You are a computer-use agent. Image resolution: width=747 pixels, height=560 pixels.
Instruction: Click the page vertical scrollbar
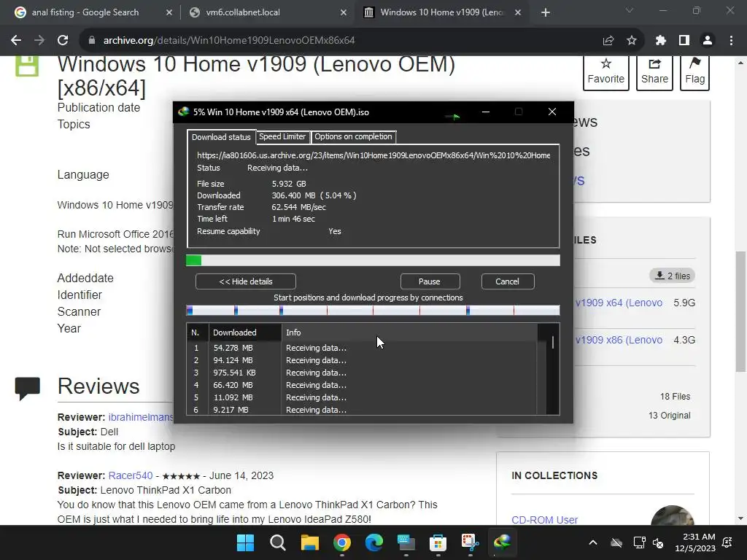(x=740, y=311)
